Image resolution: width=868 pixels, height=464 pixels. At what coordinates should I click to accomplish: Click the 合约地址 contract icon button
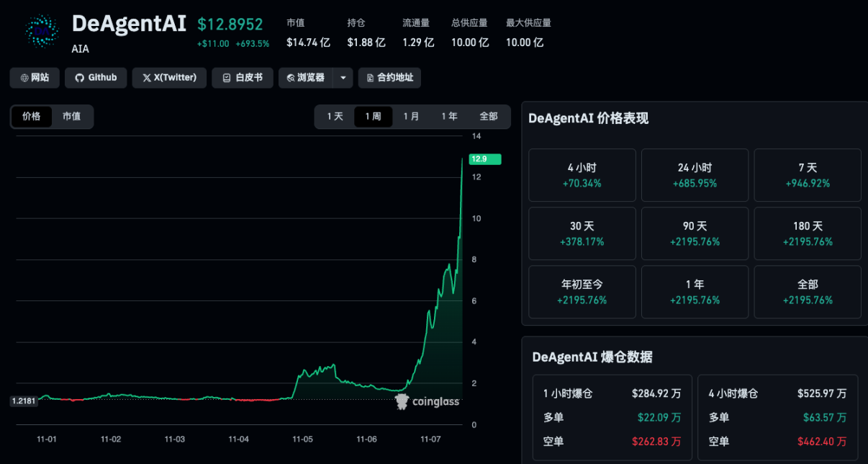click(369, 78)
